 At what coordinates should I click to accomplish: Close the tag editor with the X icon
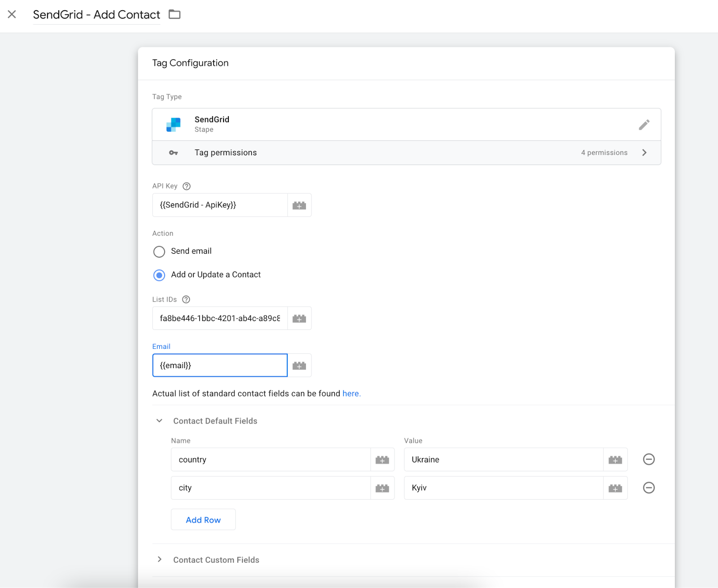(x=12, y=14)
